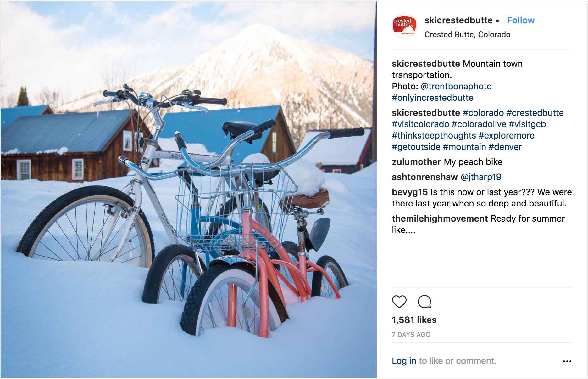Screen dimensions: 588x379
Task: Like the post with the heart icon
Action: (x=399, y=302)
